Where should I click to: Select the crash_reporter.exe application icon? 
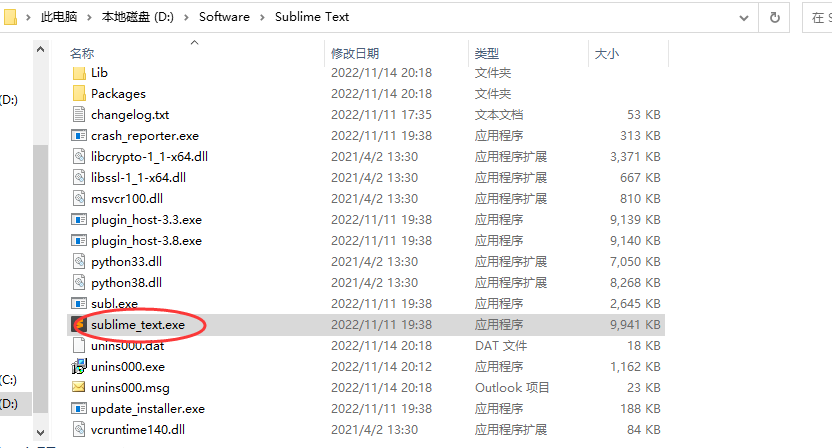pyautogui.click(x=79, y=135)
